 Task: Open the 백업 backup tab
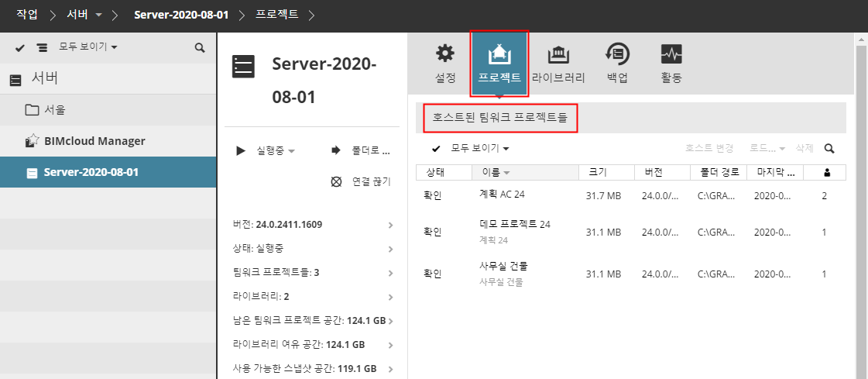pos(616,64)
